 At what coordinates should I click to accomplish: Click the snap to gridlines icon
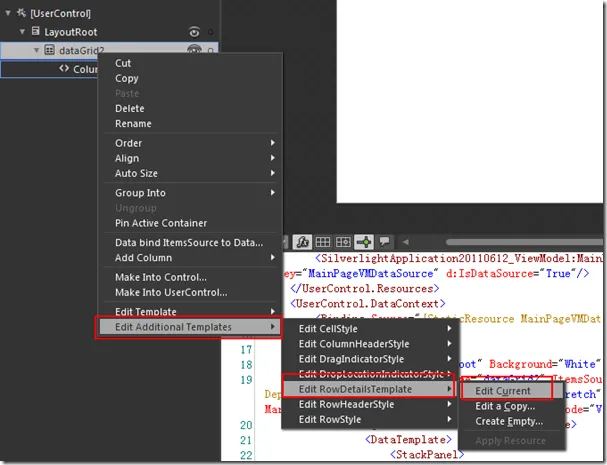click(343, 242)
